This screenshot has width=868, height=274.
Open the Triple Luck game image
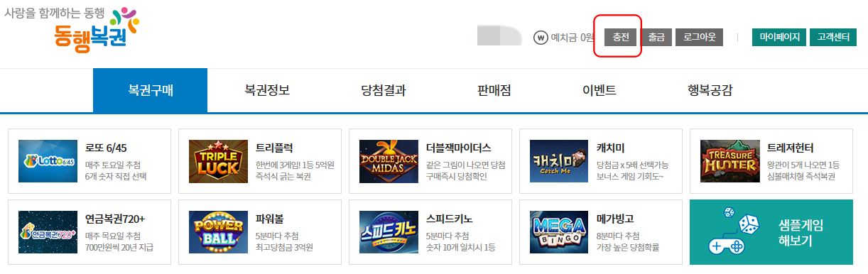pos(217,161)
